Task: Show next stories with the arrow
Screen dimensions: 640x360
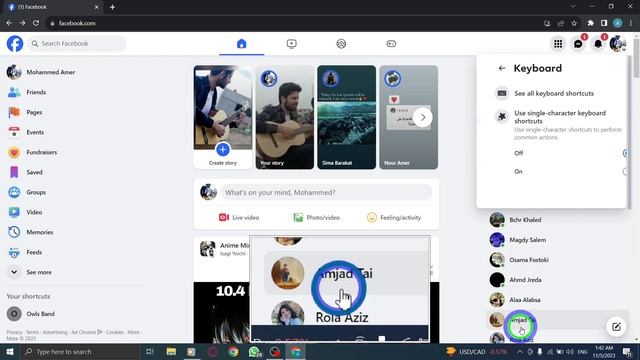Action: coord(423,118)
